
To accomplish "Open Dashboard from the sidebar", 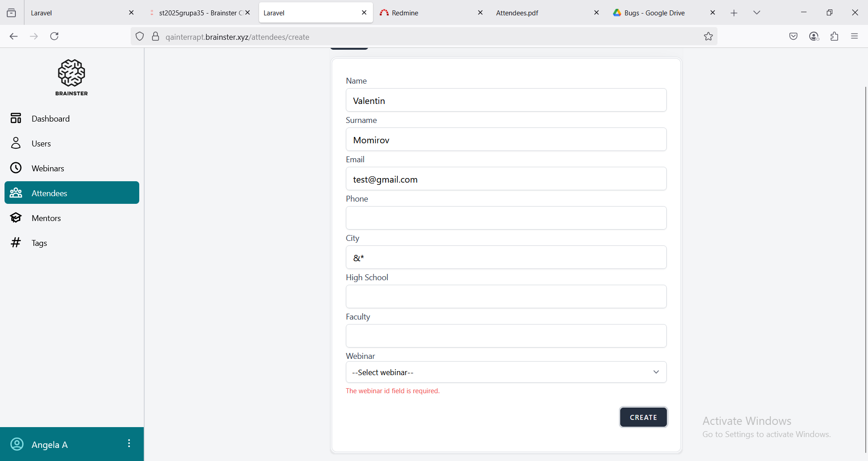I will click(x=50, y=118).
